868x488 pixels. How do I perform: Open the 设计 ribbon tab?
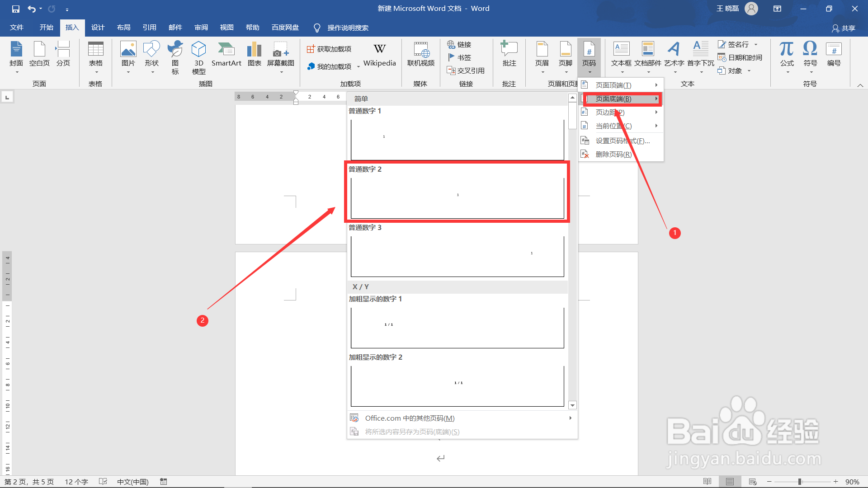click(x=98, y=28)
